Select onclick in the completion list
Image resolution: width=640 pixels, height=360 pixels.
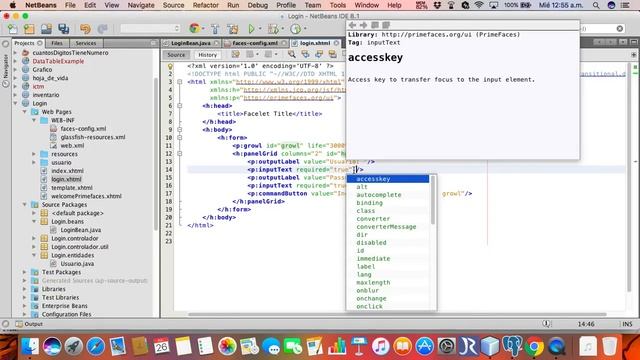coord(388,306)
